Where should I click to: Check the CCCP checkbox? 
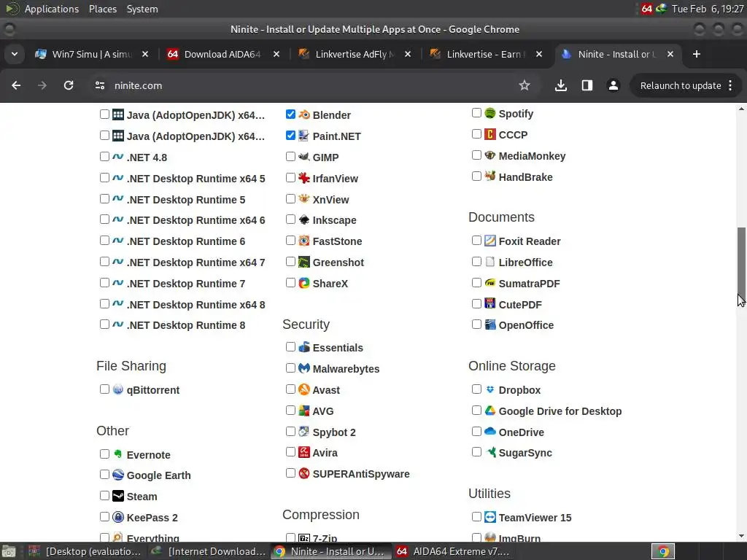tap(476, 134)
